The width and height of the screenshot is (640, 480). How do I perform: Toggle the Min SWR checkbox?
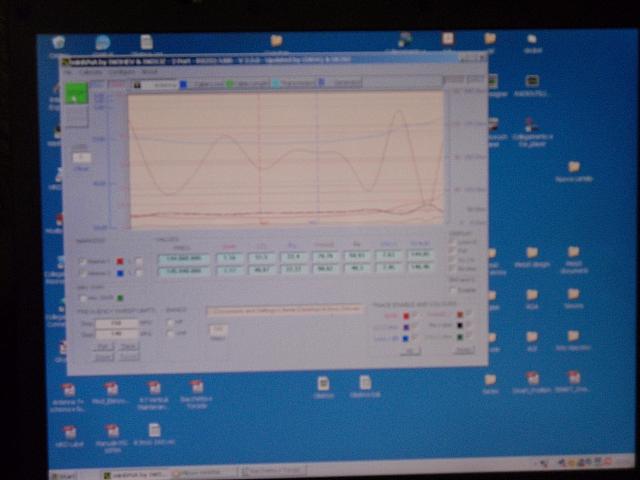point(83,298)
